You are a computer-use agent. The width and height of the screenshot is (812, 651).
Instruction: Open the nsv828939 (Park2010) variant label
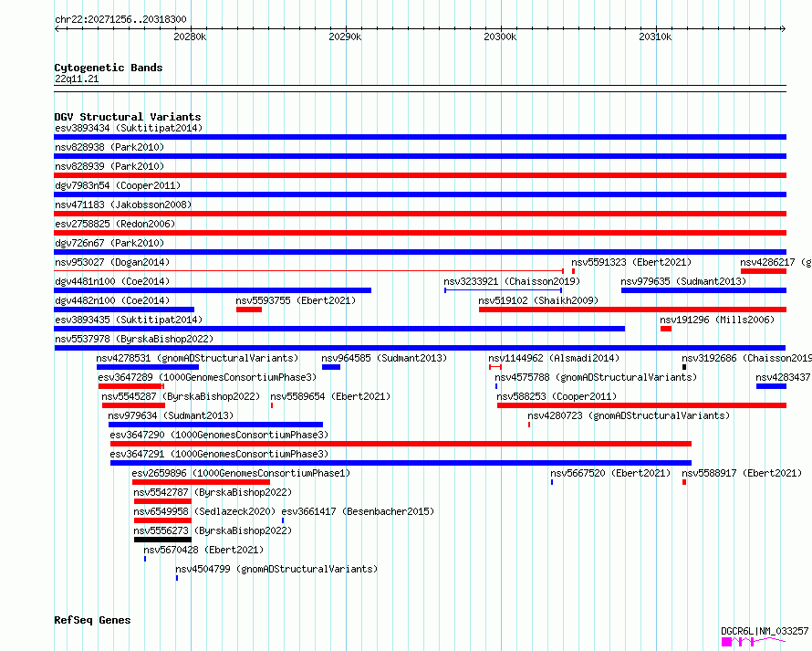click(109, 166)
